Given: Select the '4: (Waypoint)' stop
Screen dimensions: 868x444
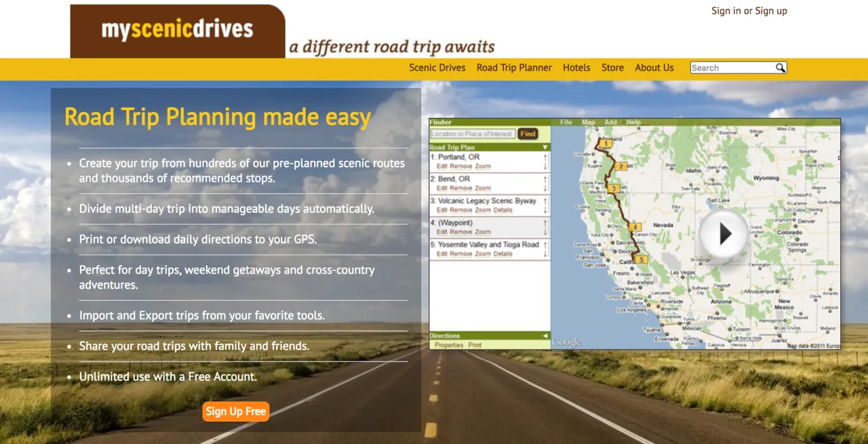Looking at the screenshot, I should (452, 223).
